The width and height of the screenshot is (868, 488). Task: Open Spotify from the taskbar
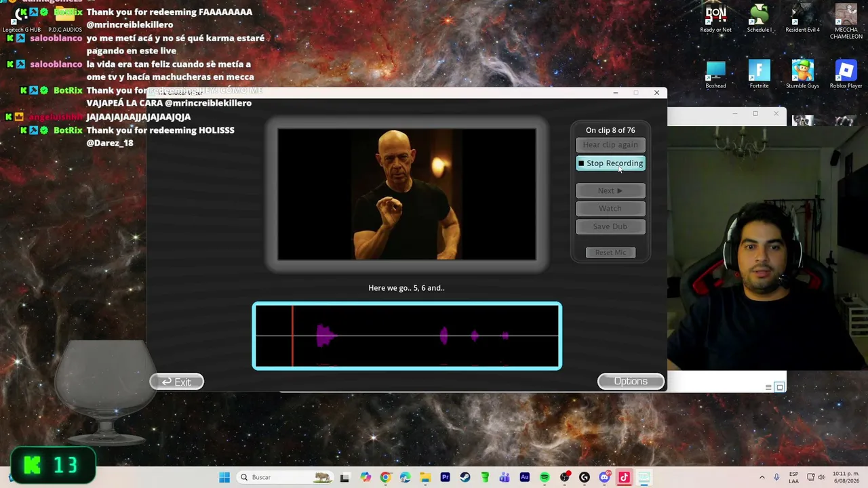click(x=545, y=477)
